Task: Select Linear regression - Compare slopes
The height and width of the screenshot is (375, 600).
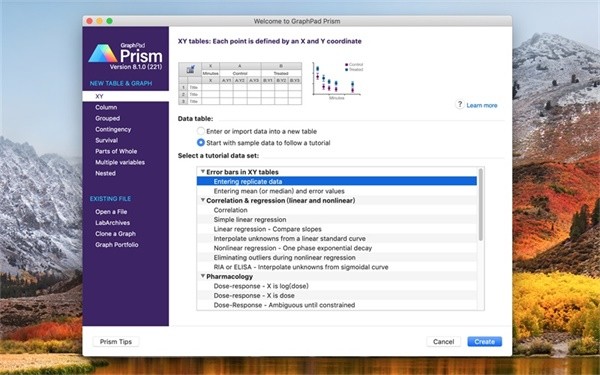Action: [x=337, y=229]
